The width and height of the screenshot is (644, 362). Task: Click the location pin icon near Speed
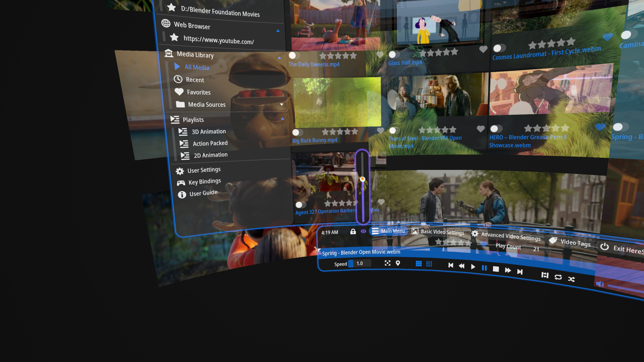(398, 263)
